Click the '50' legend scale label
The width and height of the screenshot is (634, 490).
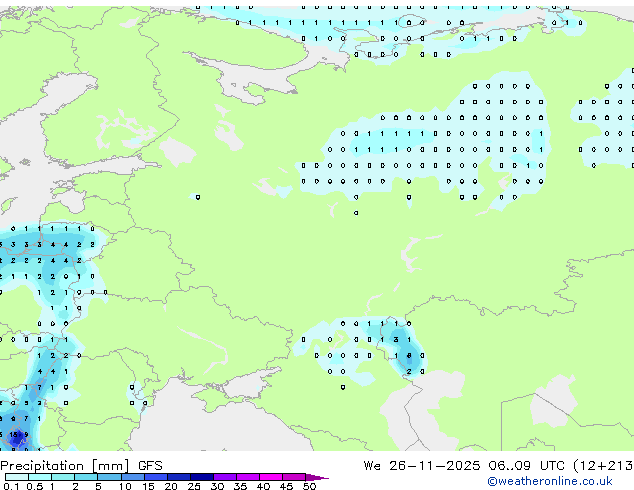click(x=309, y=486)
